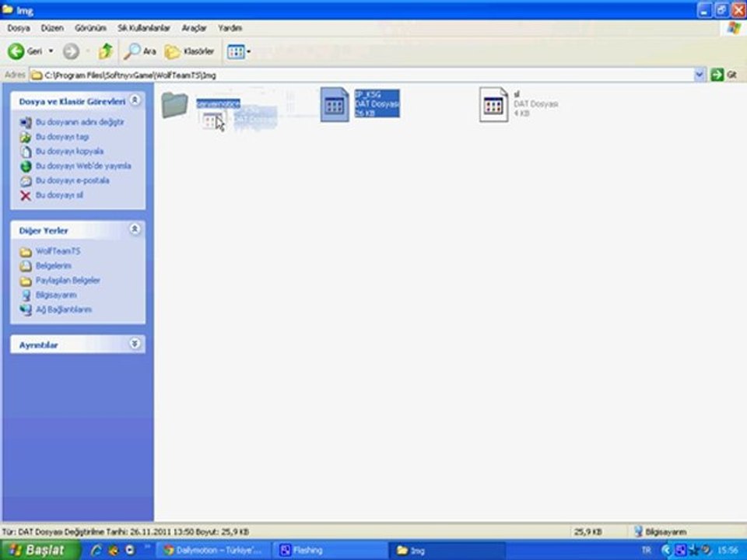Click the 'Bu dosyayı taşı' move icon

[26, 137]
